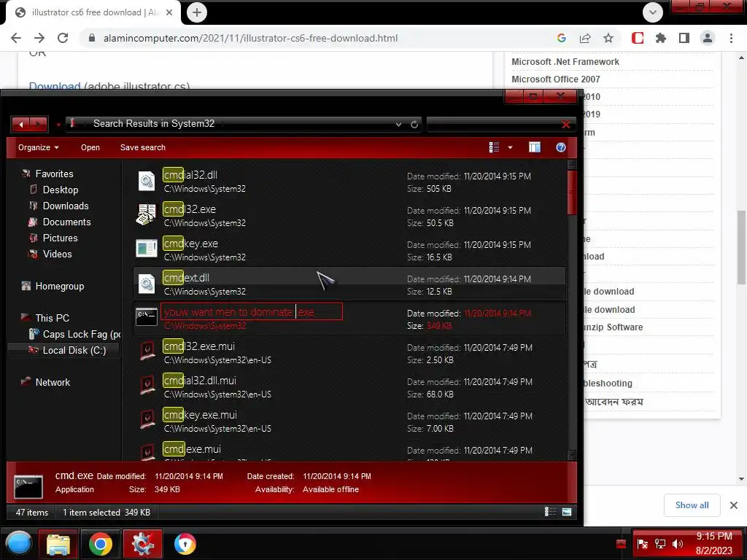Click Open in Explorer toolbar

point(90,147)
